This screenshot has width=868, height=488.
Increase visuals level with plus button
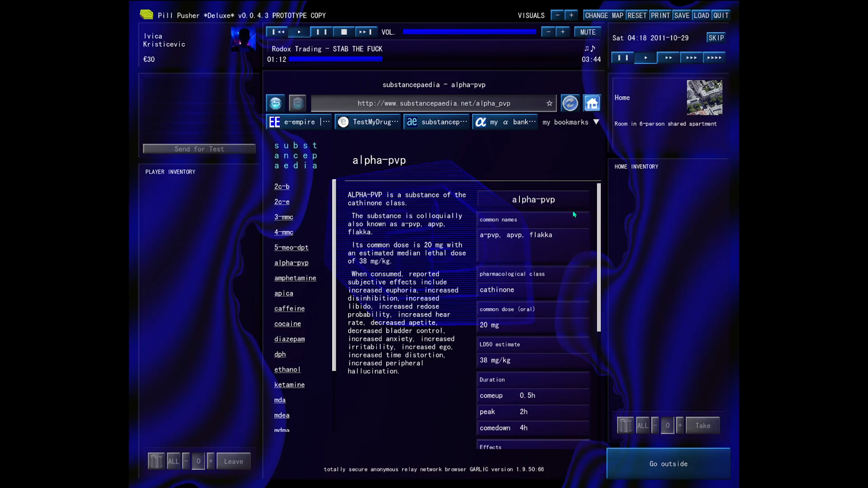(571, 15)
